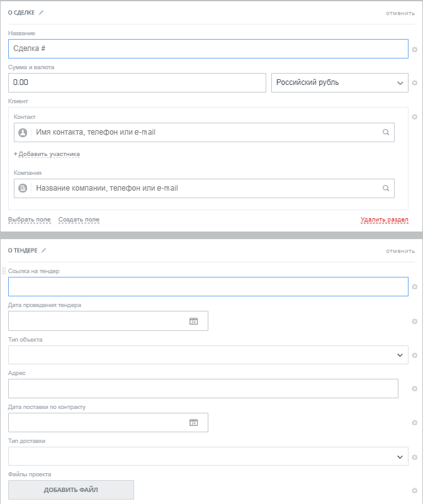
Task: Click the Добавить участника link
Action: (x=47, y=154)
